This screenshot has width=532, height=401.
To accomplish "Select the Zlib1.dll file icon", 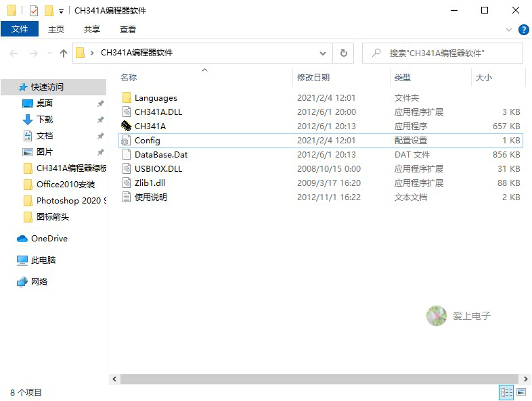I will (127, 183).
